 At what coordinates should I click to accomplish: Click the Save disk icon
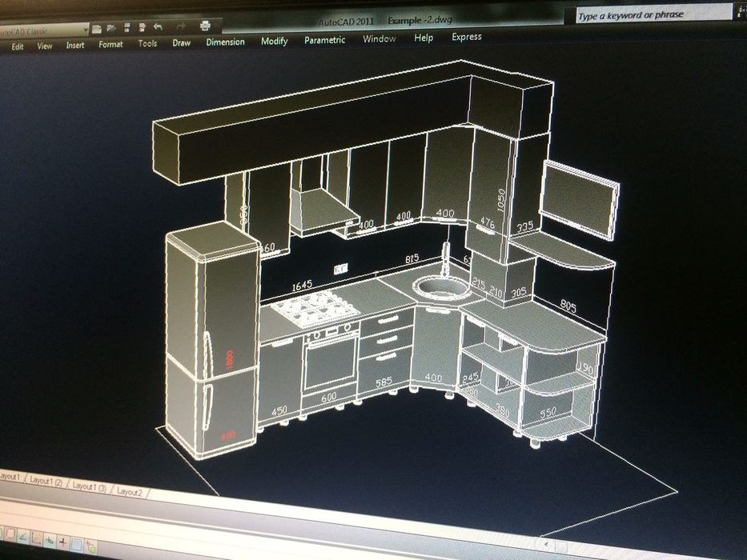pyautogui.click(x=127, y=28)
